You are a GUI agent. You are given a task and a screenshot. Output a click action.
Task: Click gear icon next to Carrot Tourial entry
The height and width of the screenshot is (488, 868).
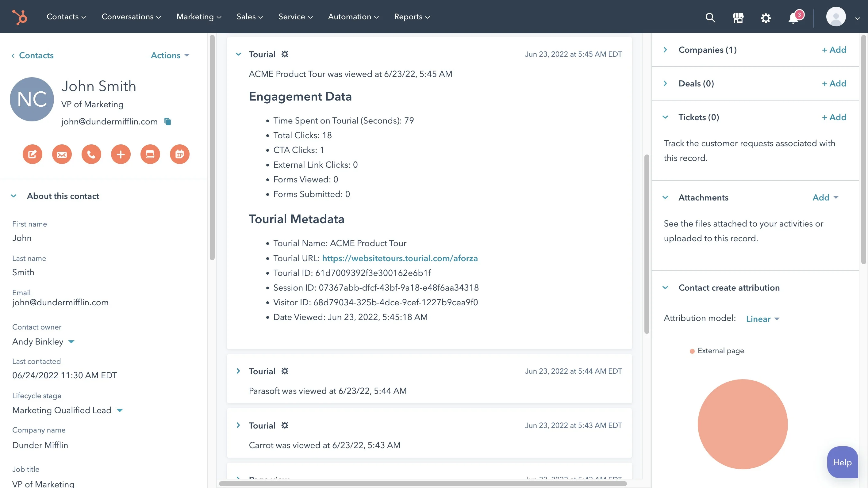pyautogui.click(x=285, y=425)
